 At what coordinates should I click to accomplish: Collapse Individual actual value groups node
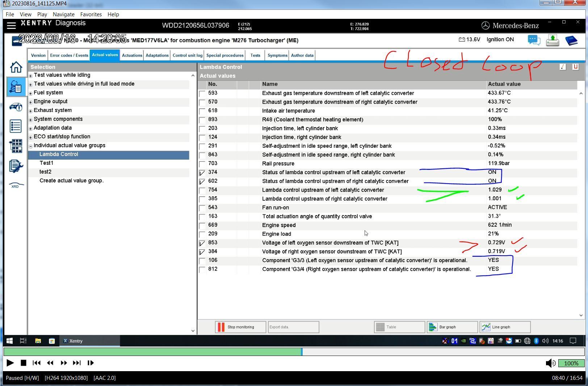point(30,146)
